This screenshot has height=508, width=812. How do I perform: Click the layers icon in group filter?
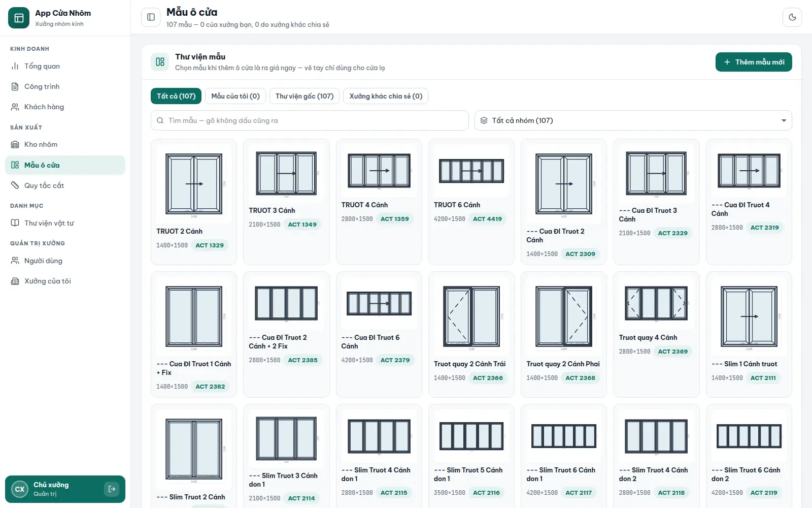[484, 120]
